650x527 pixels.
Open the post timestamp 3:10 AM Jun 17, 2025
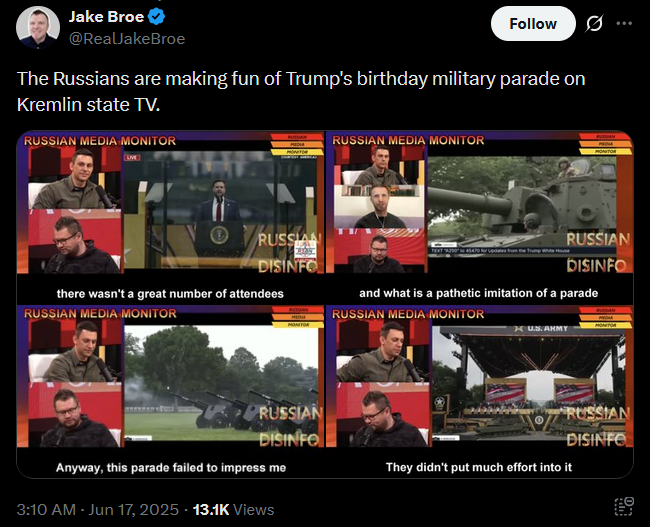[x=98, y=510]
